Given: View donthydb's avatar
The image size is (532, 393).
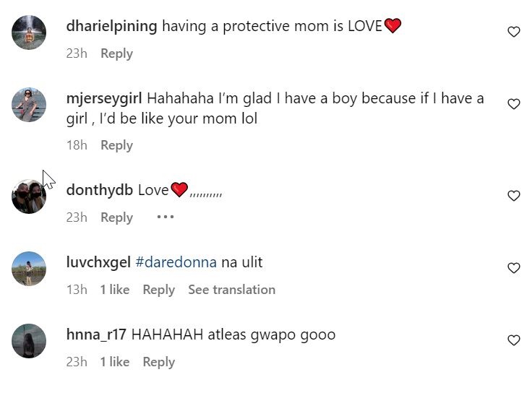Looking at the screenshot, I should point(29,196).
